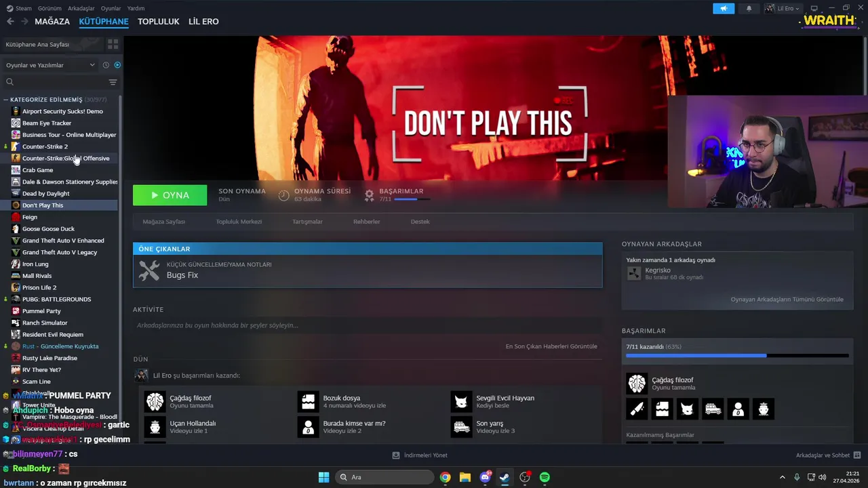Open the Arkadaşlar menu

(81, 8)
